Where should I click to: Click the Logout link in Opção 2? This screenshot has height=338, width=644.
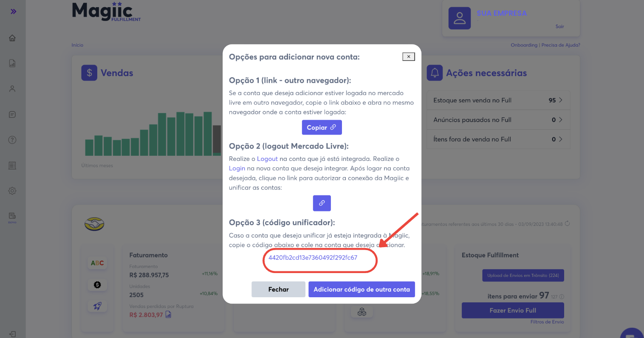(x=267, y=159)
